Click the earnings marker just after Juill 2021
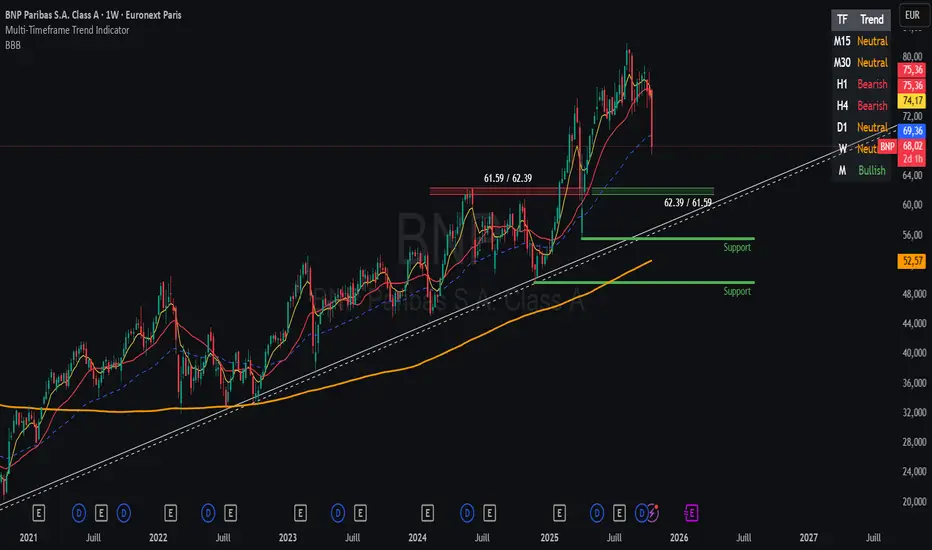 click(x=101, y=513)
